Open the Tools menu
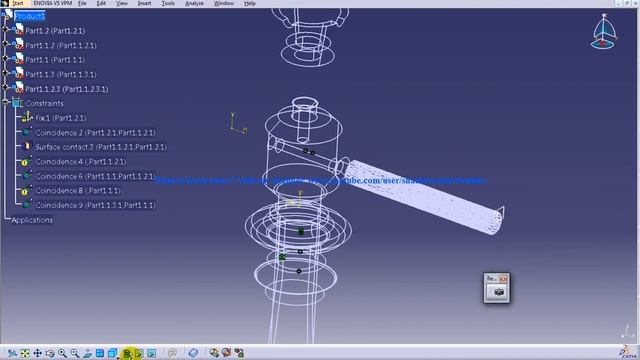The image size is (640, 360). [168, 3]
